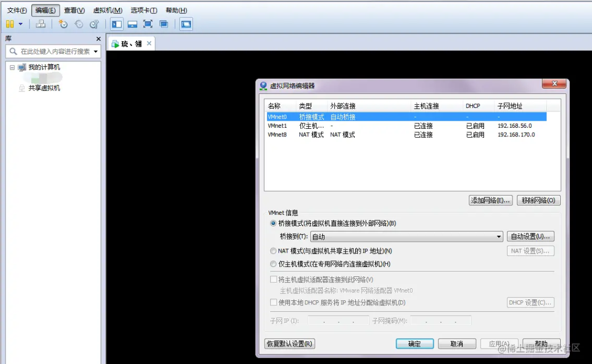
Task: Open the 虚拟机(M) menu
Action: [x=107, y=10]
